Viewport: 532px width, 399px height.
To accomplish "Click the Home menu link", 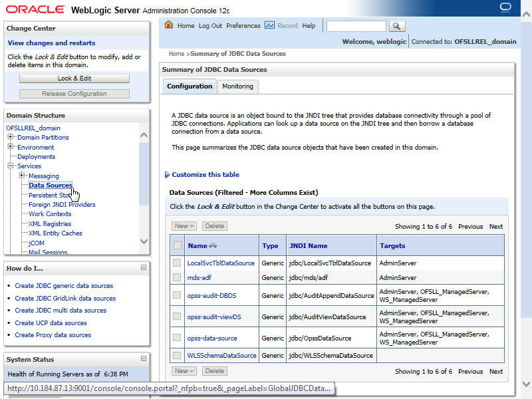I will pos(186,26).
